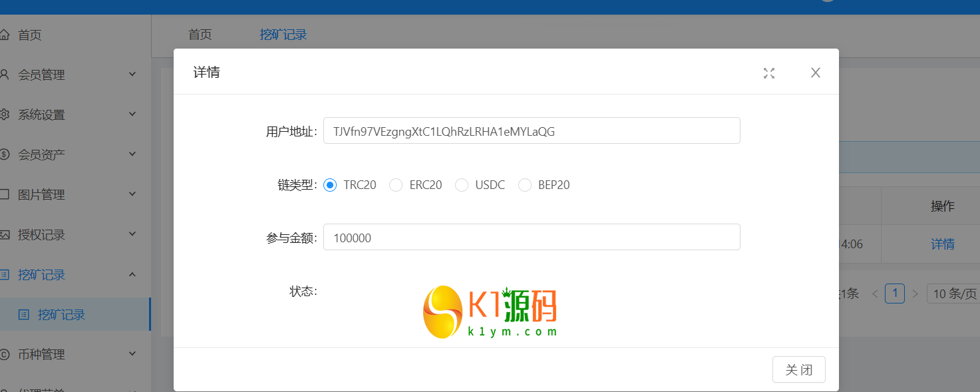Expand the 图片管理 sidebar menu arrow
The width and height of the screenshot is (980, 392).
tap(132, 194)
